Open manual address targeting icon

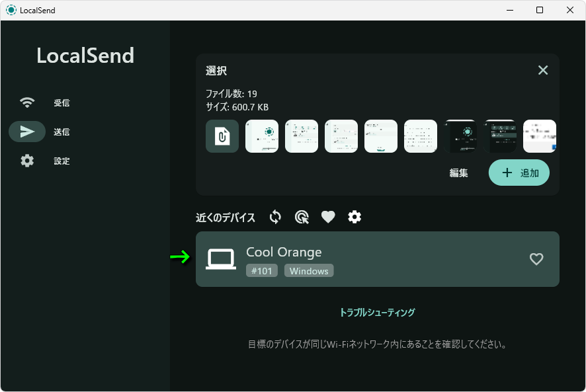[302, 217]
